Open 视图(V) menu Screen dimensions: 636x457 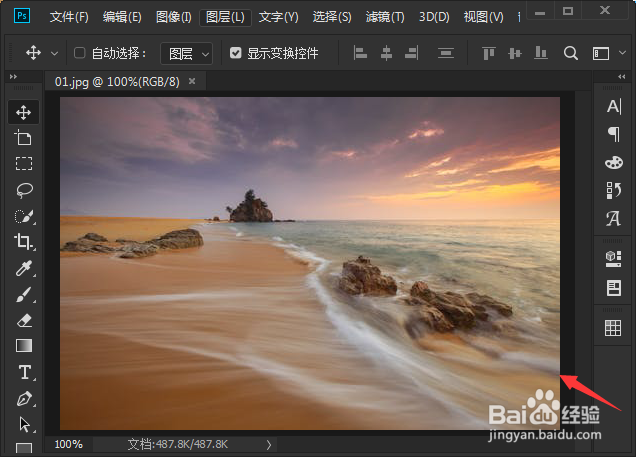483,17
